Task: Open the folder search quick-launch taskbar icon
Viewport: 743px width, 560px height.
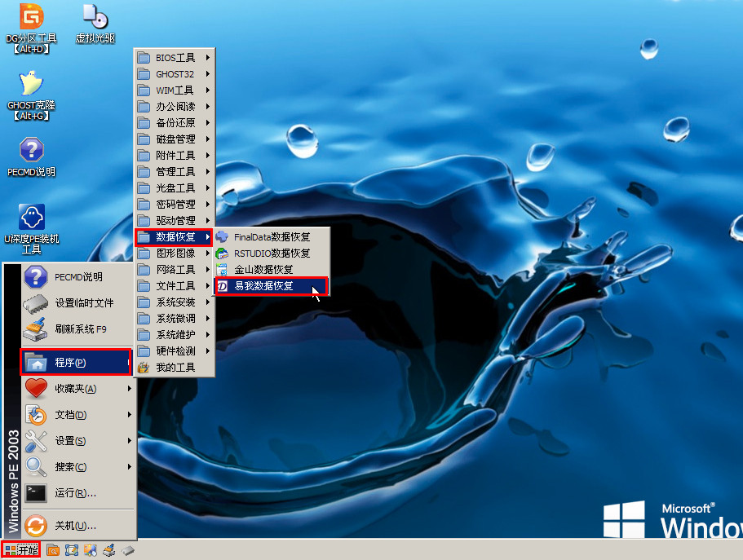Action: tap(53, 550)
